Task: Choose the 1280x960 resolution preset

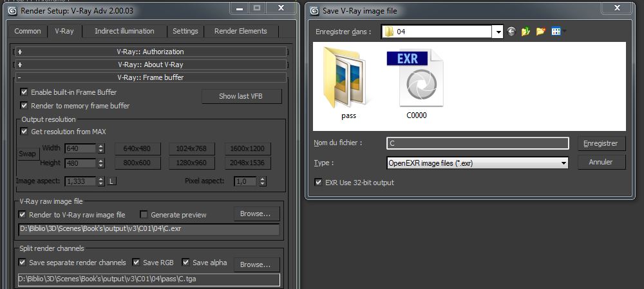Action: coord(192,163)
